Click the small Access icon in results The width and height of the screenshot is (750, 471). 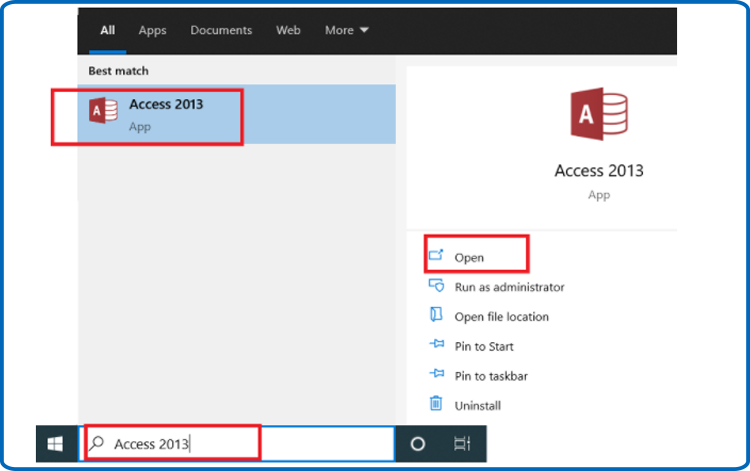pos(103,110)
